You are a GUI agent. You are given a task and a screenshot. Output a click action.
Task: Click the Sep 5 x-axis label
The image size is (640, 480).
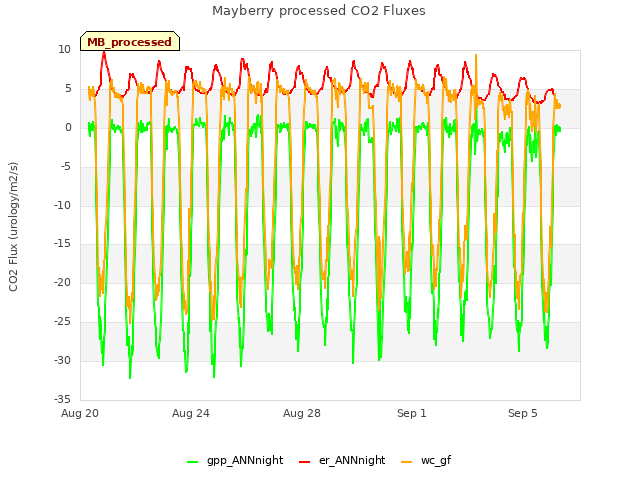click(523, 413)
